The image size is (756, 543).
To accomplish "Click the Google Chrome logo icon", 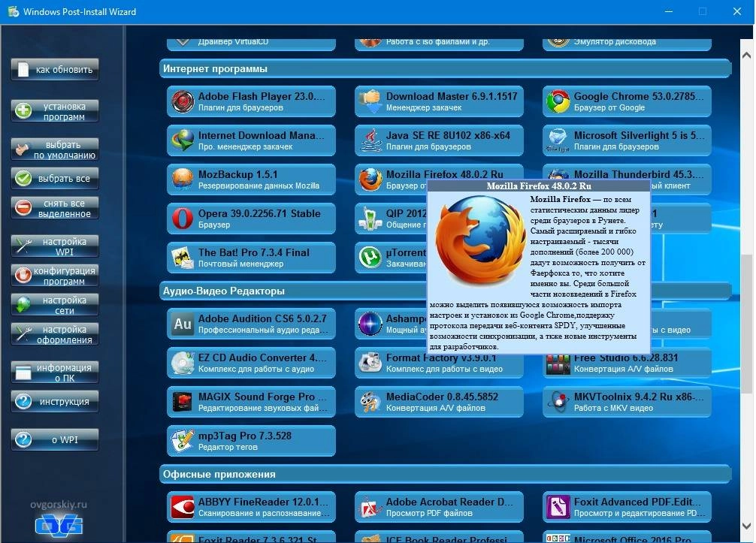I will click(x=558, y=101).
